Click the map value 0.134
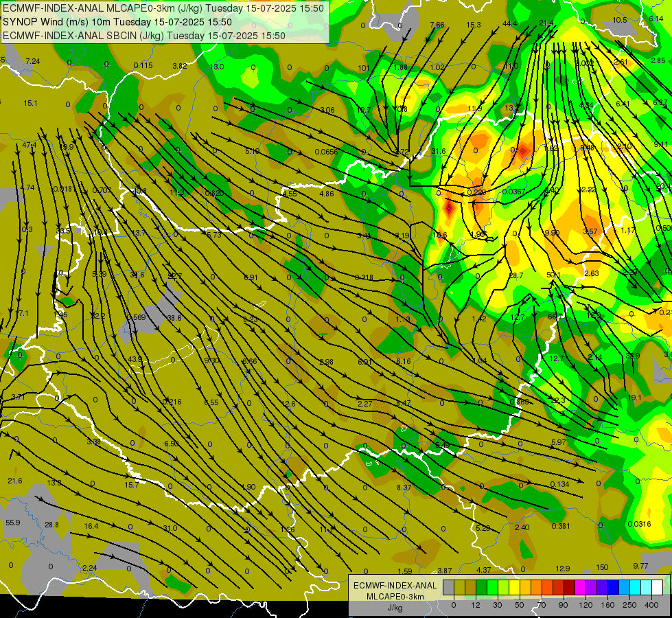Image resolution: width=672 pixels, height=618 pixels. pyautogui.click(x=559, y=484)
